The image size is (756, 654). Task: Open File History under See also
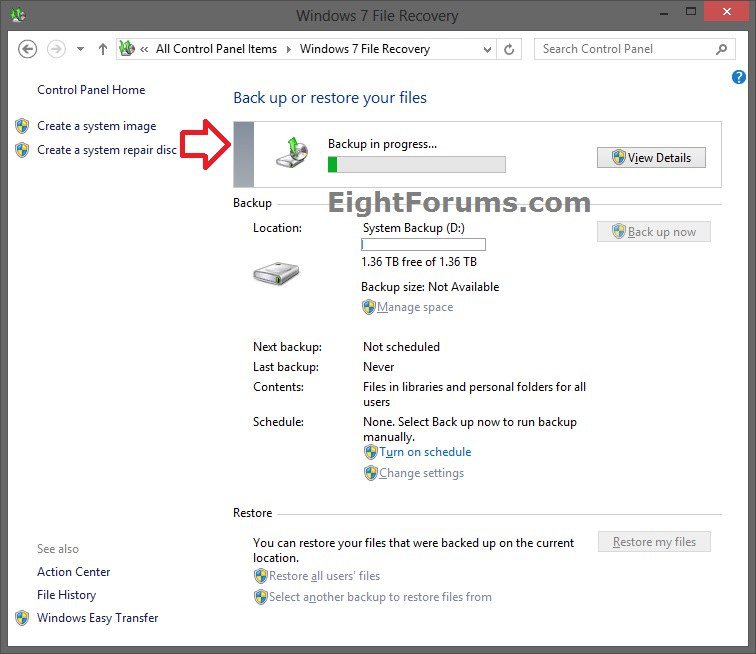pos(66,595)
